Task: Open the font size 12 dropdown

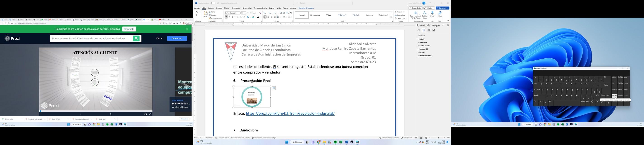Action: coord(245,13)
